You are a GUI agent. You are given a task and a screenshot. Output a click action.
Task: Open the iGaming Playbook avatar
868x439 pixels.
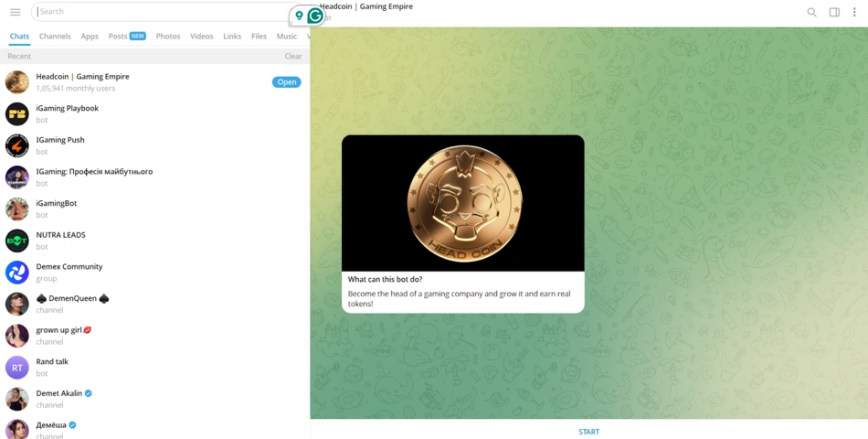pos(17,113)
